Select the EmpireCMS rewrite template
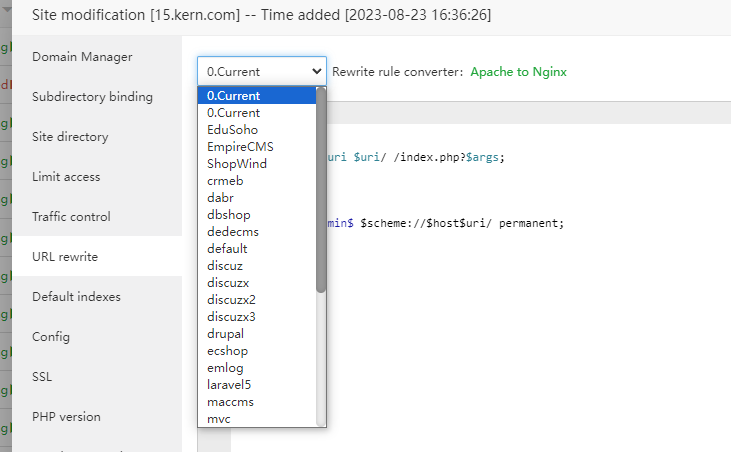Image resolution: width=731 pixels, height=452 pixels. pos(240,147)
